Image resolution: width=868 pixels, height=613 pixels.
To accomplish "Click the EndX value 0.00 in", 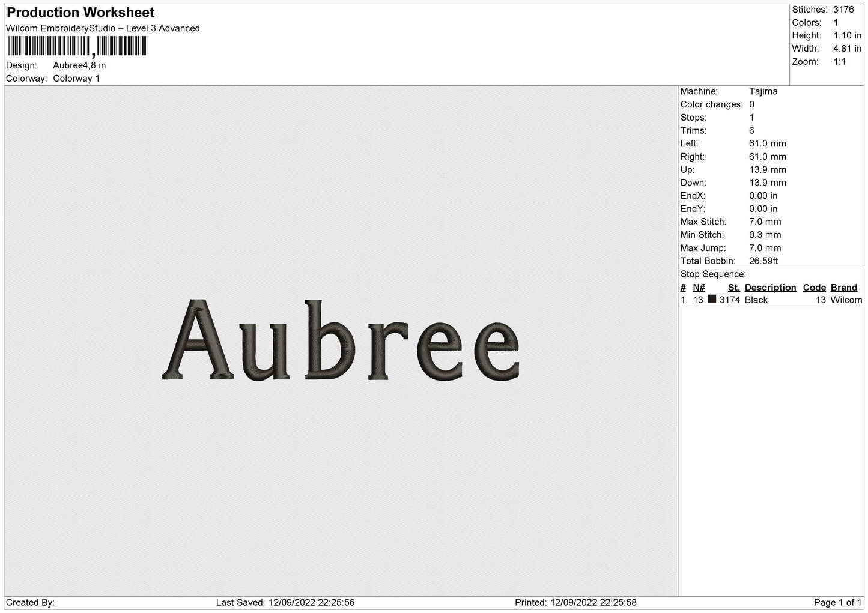I will click(763, 196).
